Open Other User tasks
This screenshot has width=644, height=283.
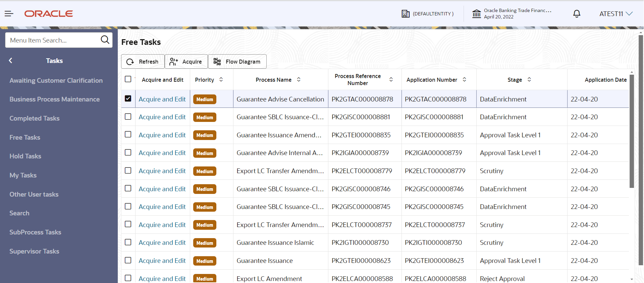click(x=34, y=194)
